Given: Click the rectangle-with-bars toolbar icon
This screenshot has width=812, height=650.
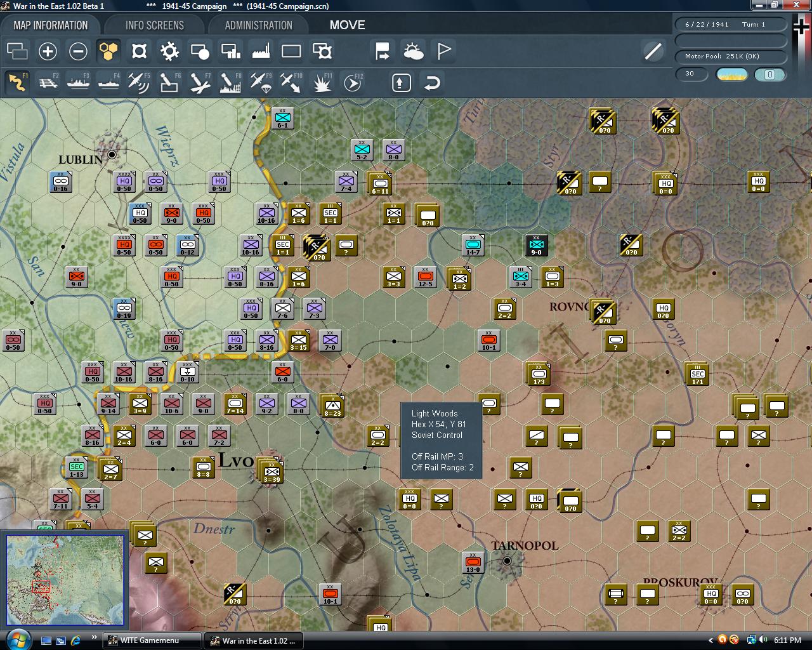Looking at the screenshot, I should 230,51.
